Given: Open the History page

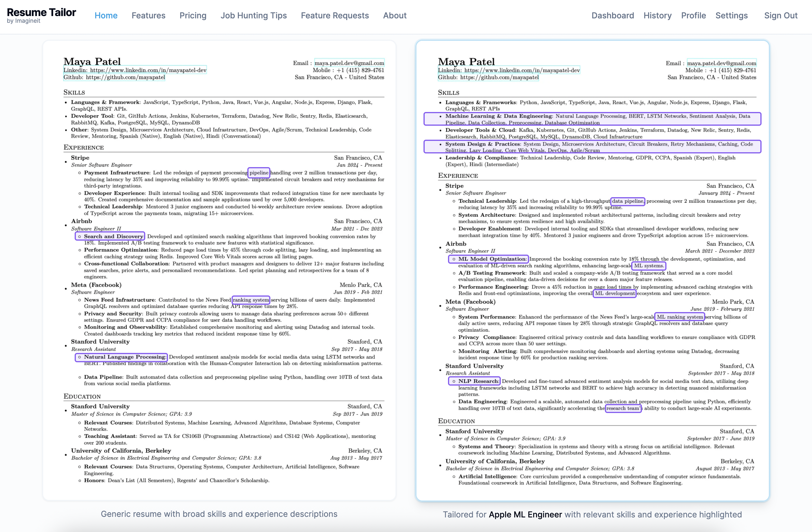Looking at the screenshot, I should (657, 15).
